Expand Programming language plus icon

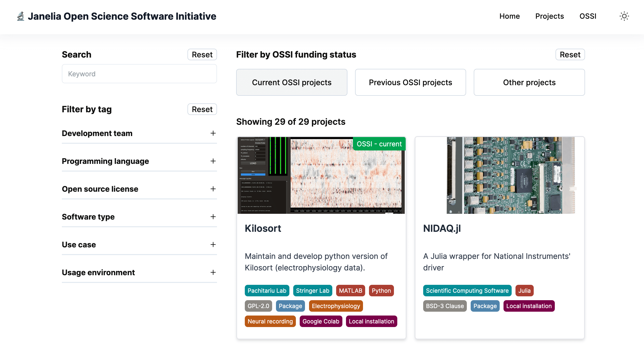(x=213, y=161)
